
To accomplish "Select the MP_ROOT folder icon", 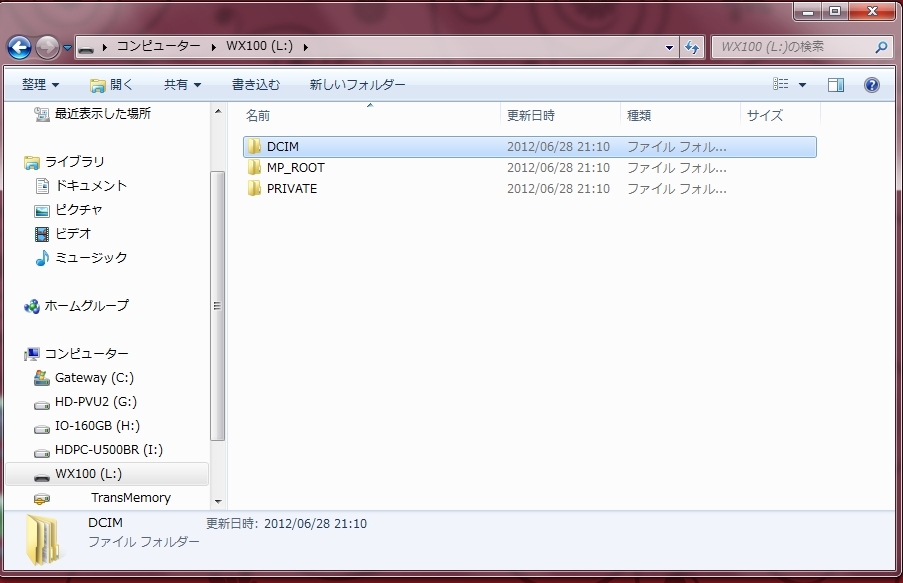I will pos(255,168).
